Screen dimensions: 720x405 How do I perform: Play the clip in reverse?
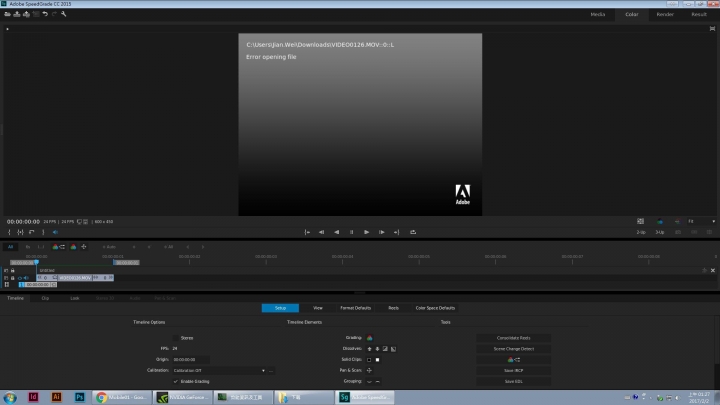[337, 232]
